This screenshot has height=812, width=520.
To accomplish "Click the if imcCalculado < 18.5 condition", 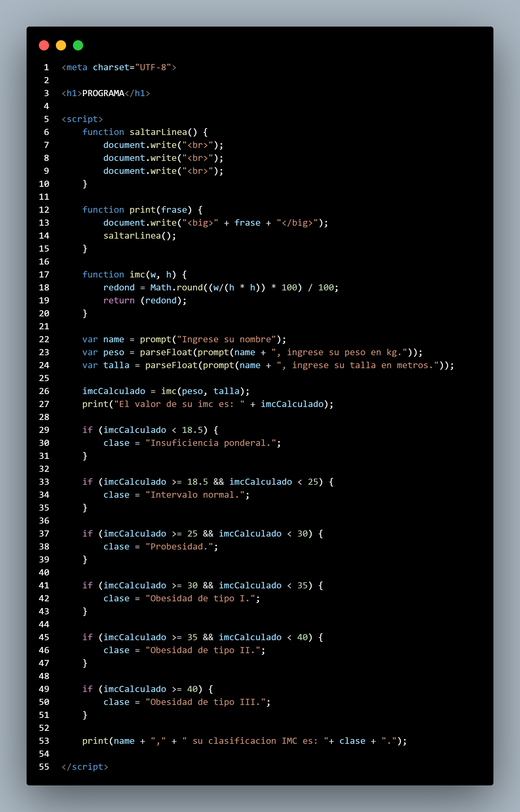I will pyautogui.click(x=153, y=430).
